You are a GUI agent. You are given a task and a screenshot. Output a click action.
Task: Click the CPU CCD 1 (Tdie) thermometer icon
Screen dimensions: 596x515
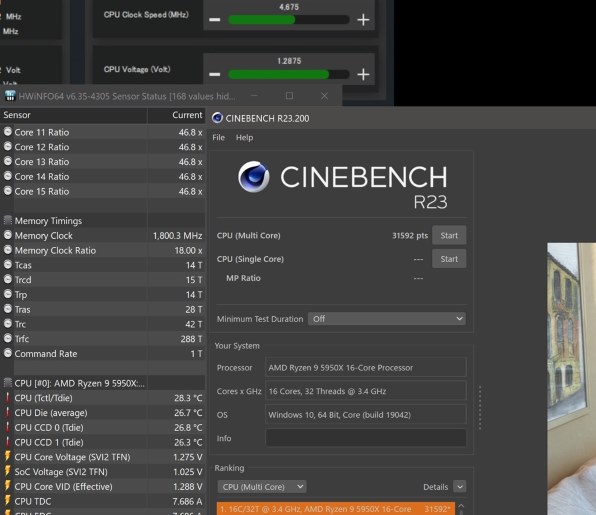point(7,442)
